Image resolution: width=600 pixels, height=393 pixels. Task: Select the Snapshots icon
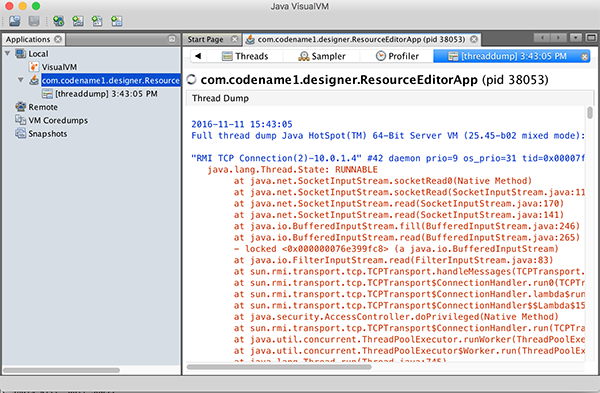tap(20, 134)
